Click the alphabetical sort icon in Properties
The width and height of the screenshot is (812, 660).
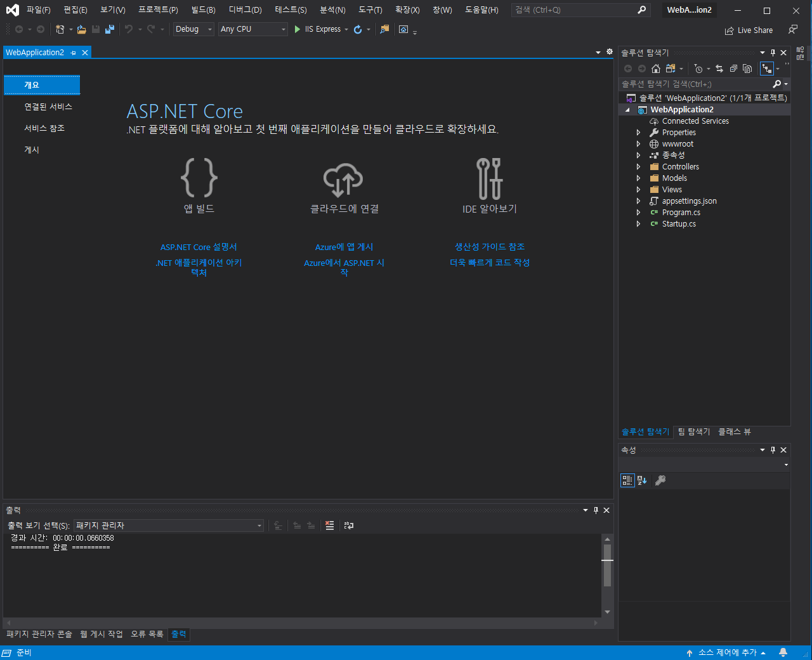[642, 480]
